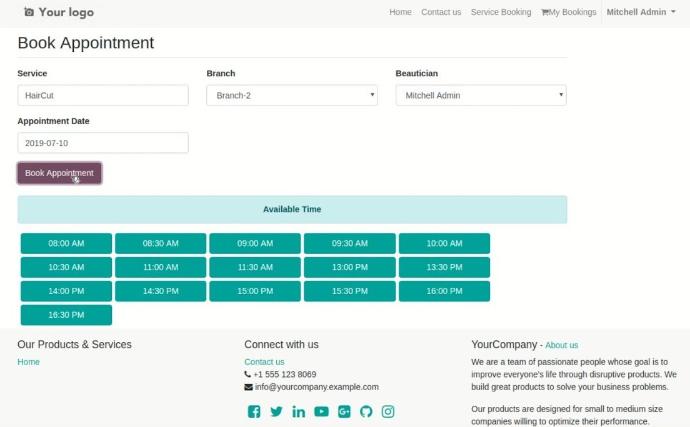Image resolution: width=690 pixels, height=427 pixels.
Task: Open the About us link
Action: coord(562,345)
